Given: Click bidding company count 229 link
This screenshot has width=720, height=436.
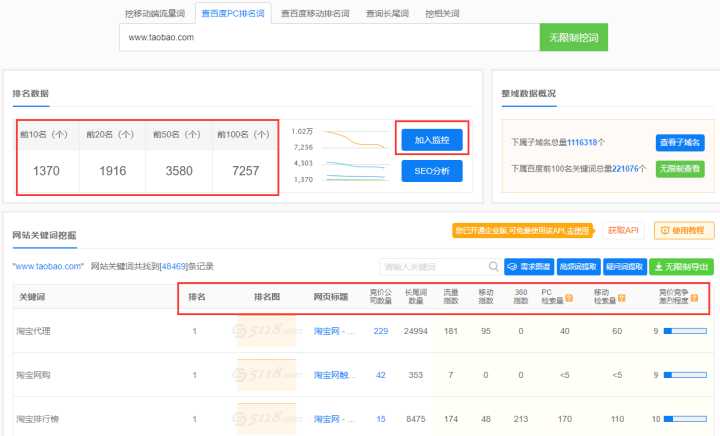Looking at the screenshot, I should [x=381, y=331].
